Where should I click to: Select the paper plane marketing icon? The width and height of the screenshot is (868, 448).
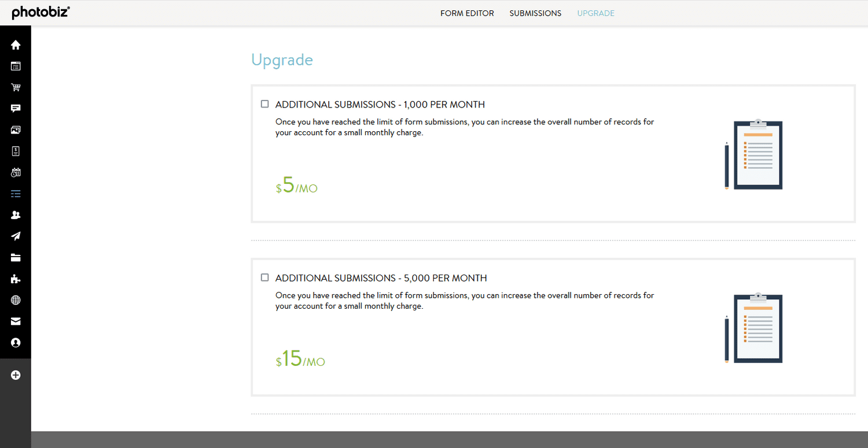[16, 236]
